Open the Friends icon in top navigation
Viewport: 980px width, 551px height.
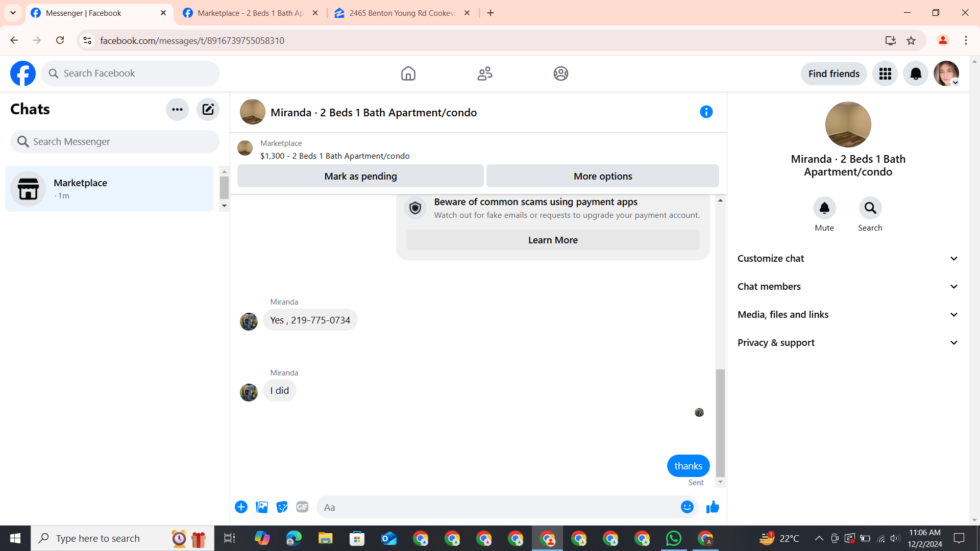pos(484,73)
